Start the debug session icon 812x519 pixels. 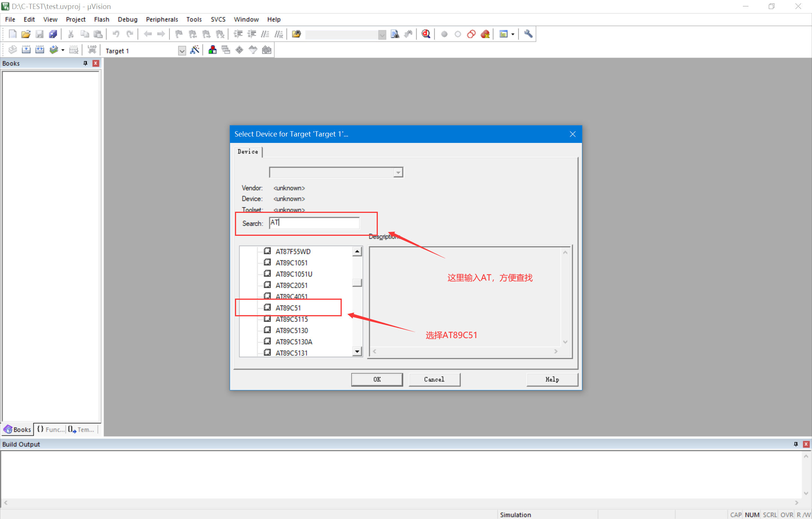pyautogui.click(x=426, y=34)
